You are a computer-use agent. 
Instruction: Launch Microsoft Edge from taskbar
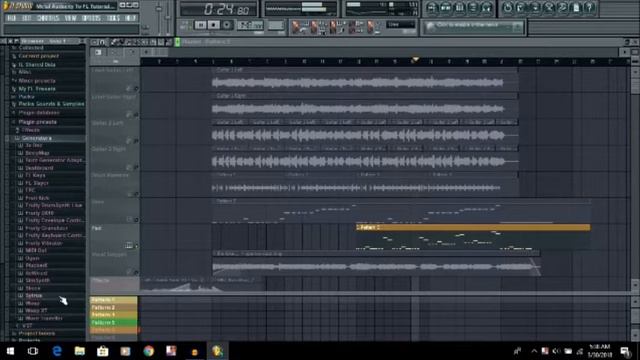(x=57, y=351)
